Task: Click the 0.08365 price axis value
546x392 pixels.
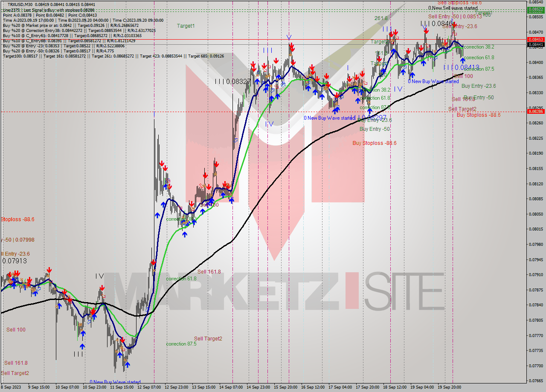Action: pos(536,78)
